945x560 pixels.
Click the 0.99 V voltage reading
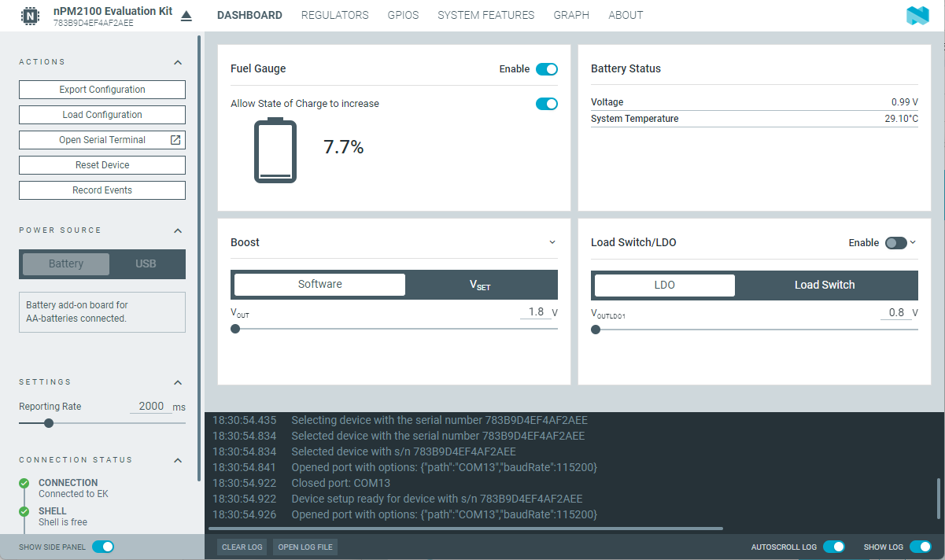(905, 102)
